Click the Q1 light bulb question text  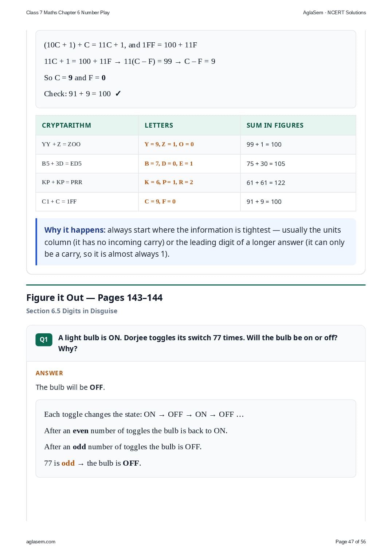pyautogui.click(x=198, y=343)
